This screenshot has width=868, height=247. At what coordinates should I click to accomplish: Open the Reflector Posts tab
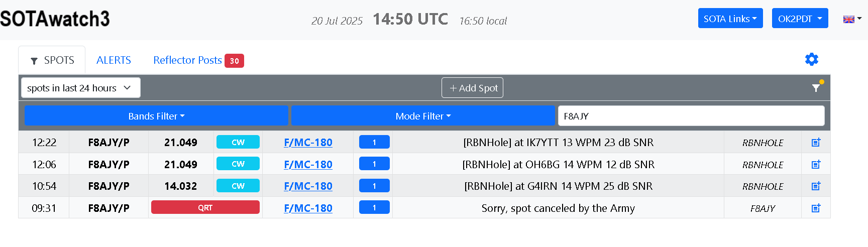coord(187,60)
